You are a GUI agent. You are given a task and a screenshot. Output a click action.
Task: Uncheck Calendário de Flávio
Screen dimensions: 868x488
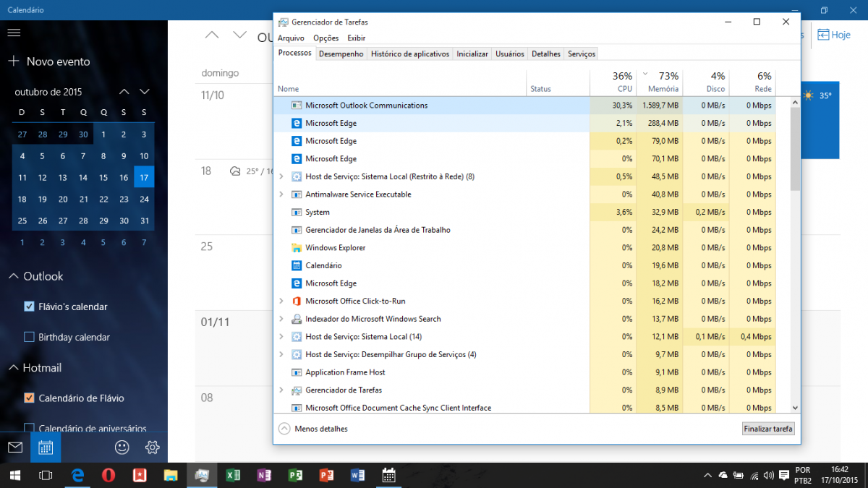pyautogui.click(x=30, y=398)
